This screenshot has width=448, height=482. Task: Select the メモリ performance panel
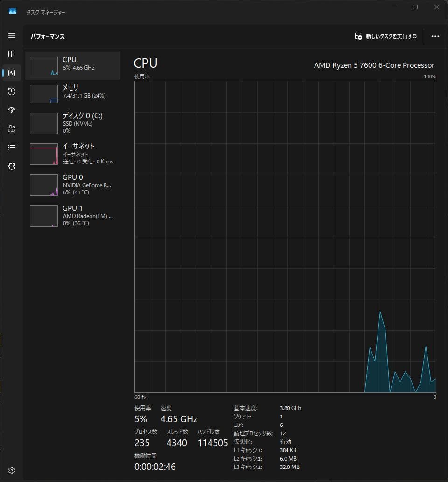coord(72,93)
